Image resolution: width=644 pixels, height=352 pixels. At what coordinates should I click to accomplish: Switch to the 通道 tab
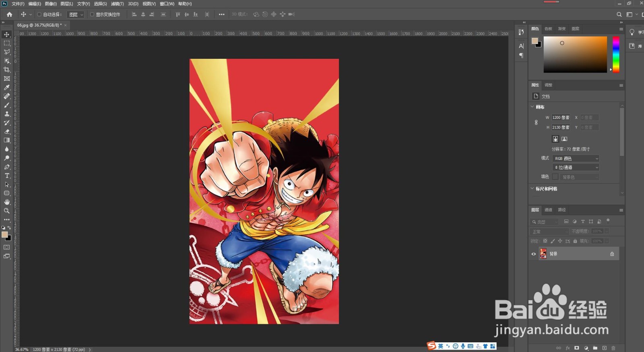(548, 210)
